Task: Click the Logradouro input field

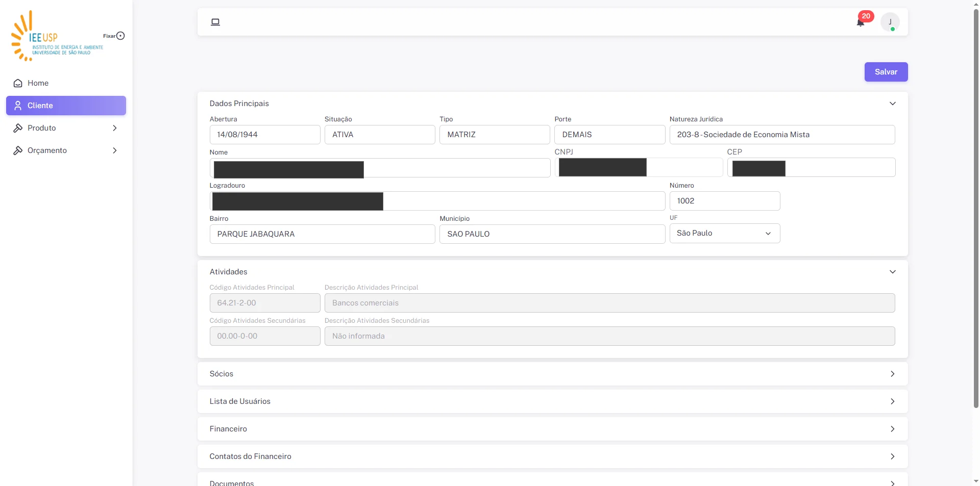Action: pyautogui.click(x=437, y=201)
